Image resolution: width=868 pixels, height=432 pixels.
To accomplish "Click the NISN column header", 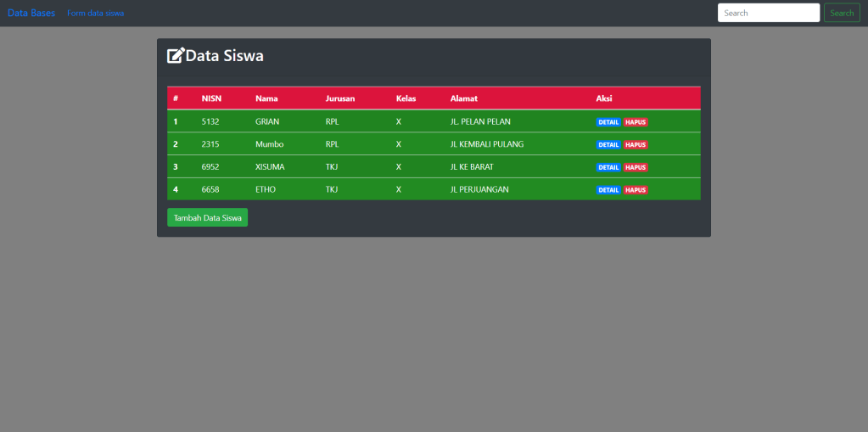I will pos(211,98).
